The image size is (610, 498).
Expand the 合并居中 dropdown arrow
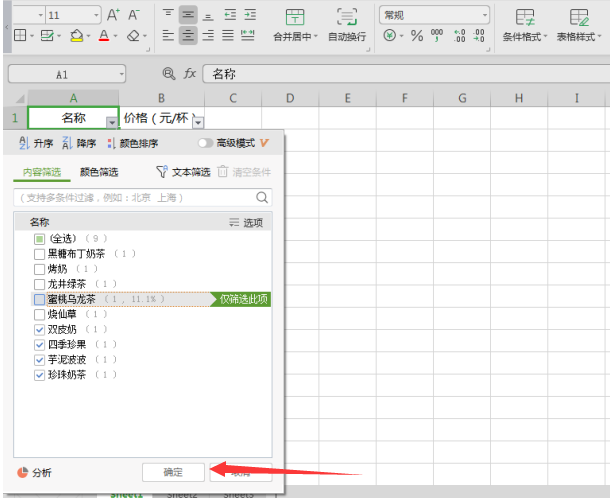coord(316,36)
